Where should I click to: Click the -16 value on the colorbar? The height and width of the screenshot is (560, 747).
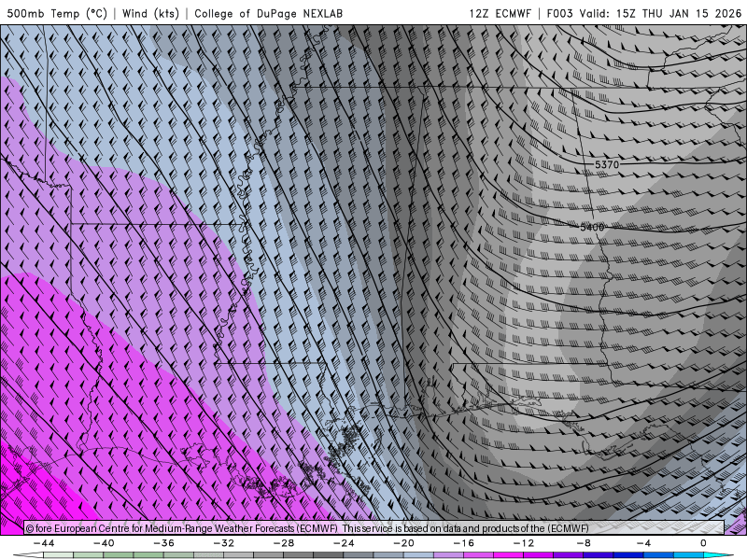(463, 543)
